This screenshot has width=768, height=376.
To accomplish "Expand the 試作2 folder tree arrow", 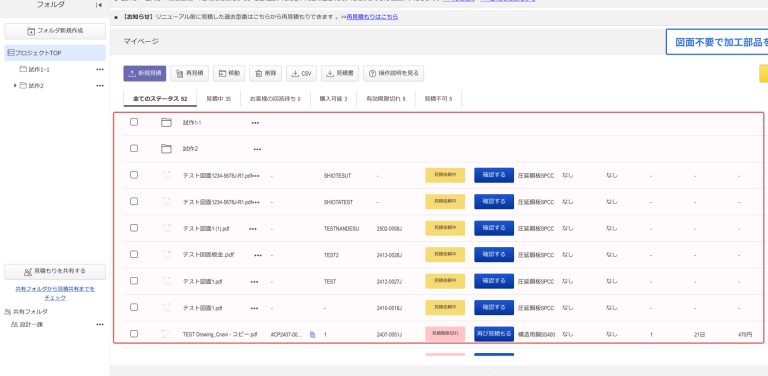I will tap(15, 85).
